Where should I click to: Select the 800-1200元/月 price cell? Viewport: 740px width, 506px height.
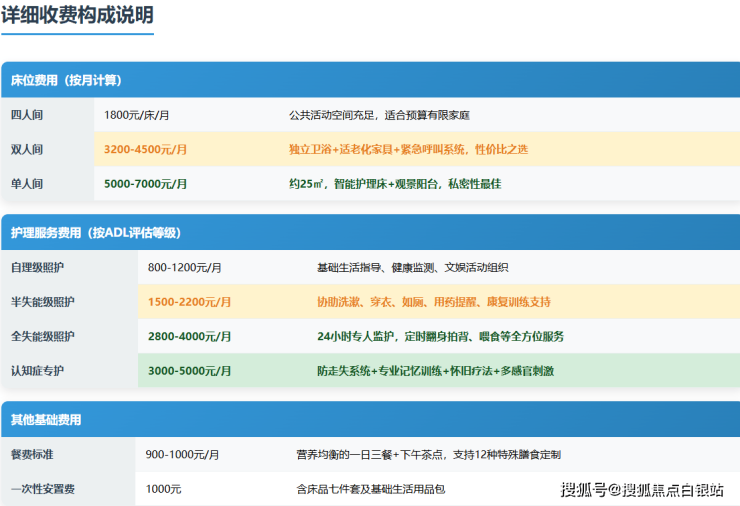click(x=184, y=268)
